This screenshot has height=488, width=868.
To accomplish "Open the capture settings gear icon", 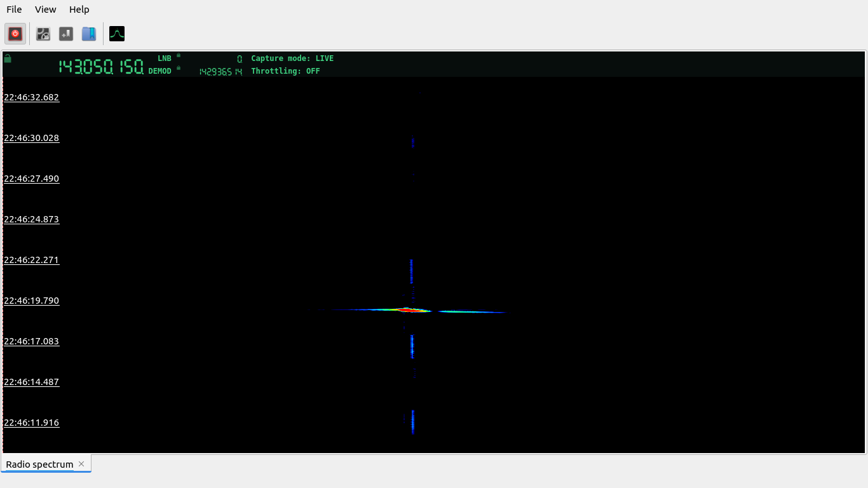I will (43, 34).
